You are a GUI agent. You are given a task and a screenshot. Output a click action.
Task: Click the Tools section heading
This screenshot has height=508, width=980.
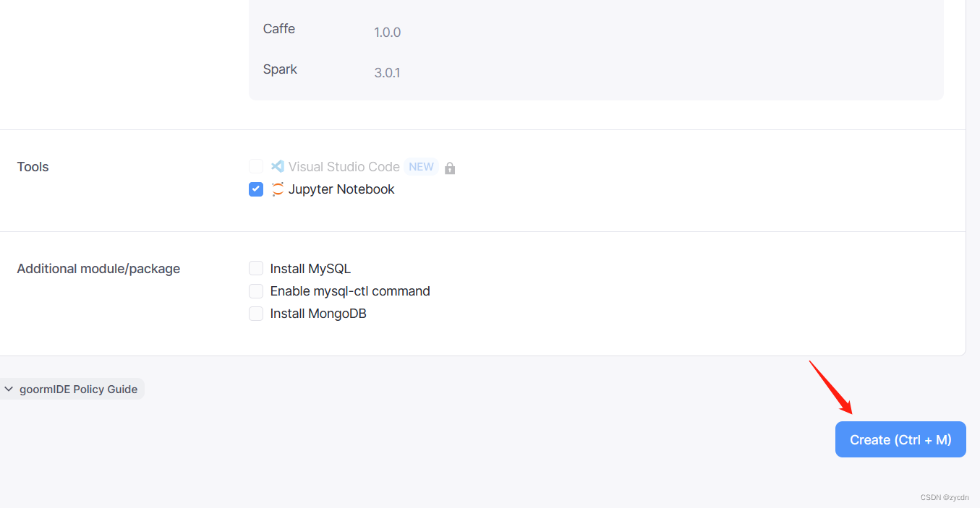[33, 167]
